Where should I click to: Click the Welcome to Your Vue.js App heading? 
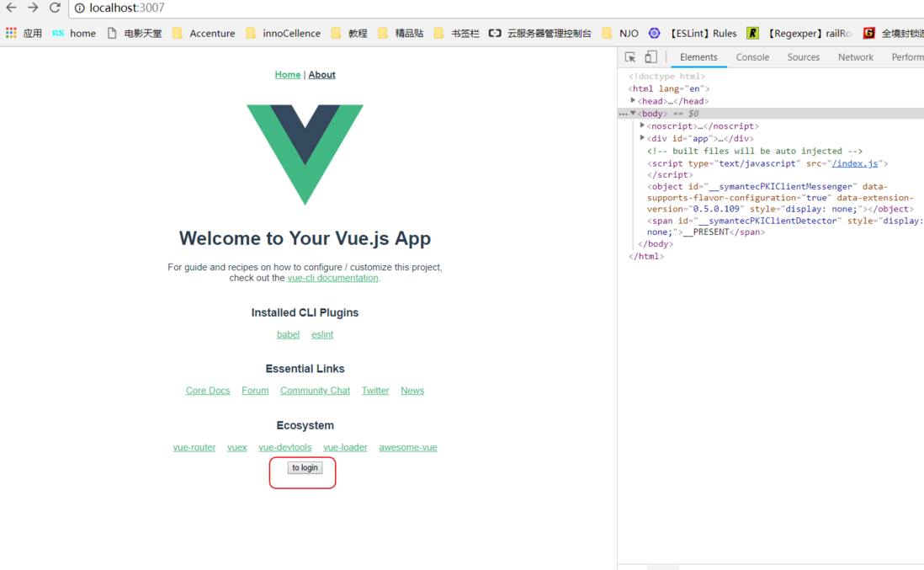(305, 238)
